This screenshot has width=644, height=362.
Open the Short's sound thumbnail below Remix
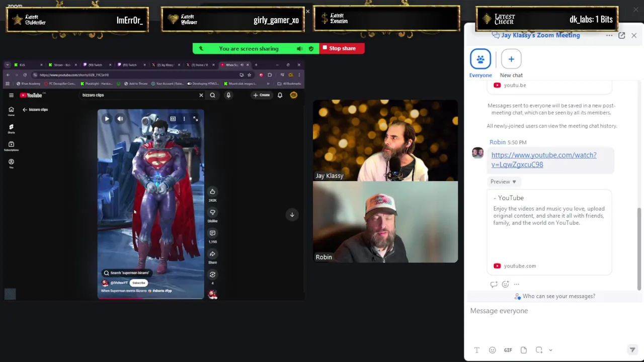pyautogui.click(x=213, y=295)
